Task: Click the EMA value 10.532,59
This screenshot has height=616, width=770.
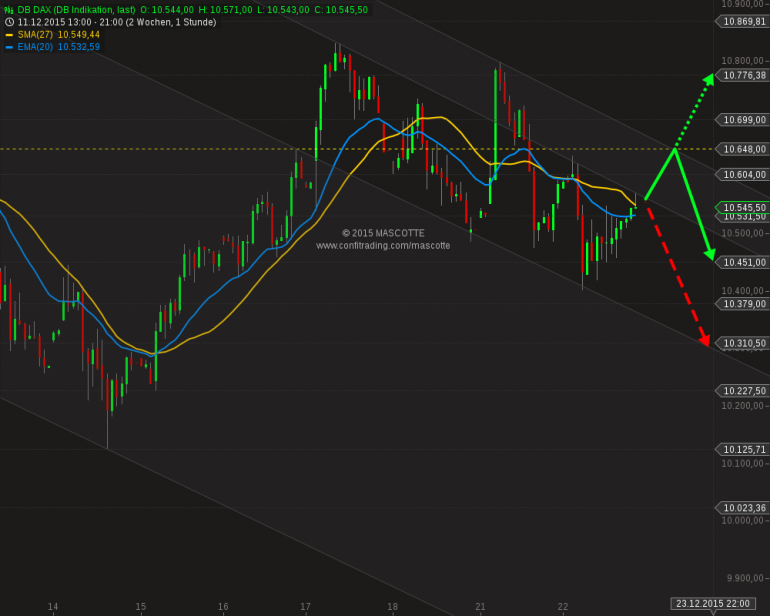Action: (79, 47)
